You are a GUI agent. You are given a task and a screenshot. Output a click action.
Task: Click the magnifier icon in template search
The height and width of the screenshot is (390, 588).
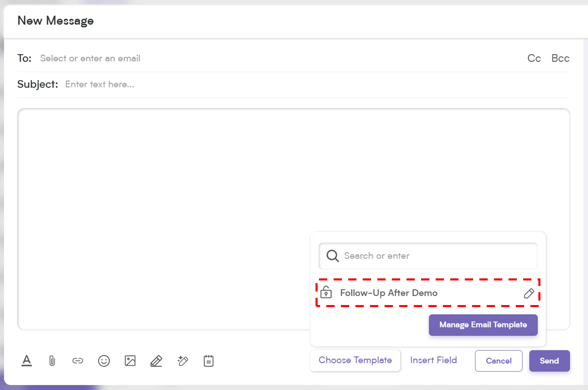pyautogui.click(x=333, y=256)
